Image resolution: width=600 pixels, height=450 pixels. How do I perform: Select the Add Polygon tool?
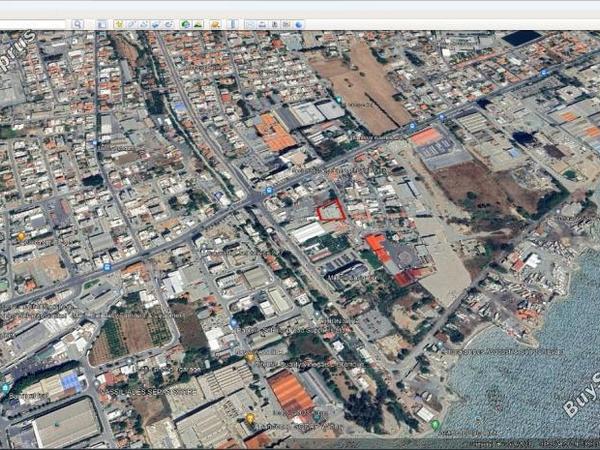pyautogui.click(x=131, y=24)
